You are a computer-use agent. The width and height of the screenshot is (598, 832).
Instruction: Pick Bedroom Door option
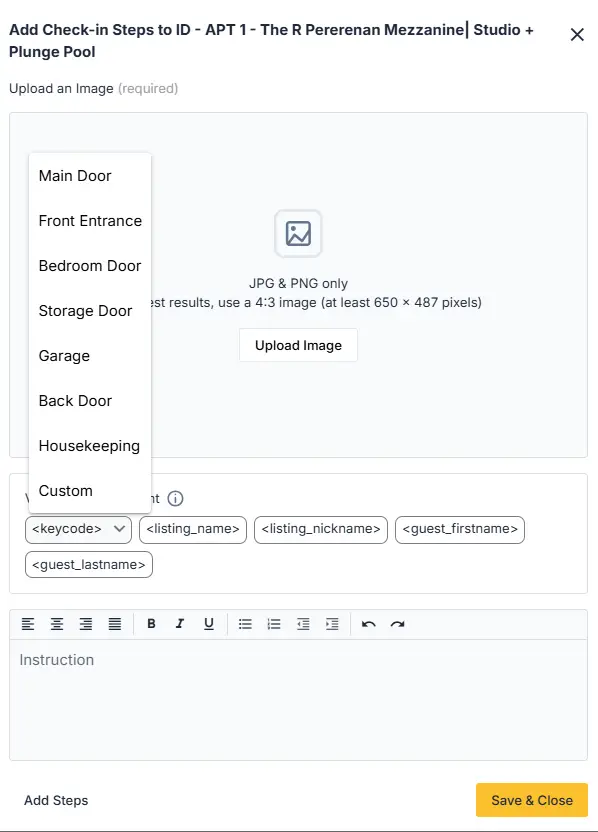point(90,266)
